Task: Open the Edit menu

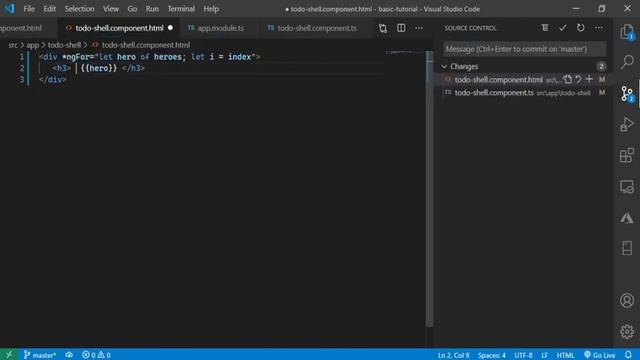Action: tap(49, 9)
